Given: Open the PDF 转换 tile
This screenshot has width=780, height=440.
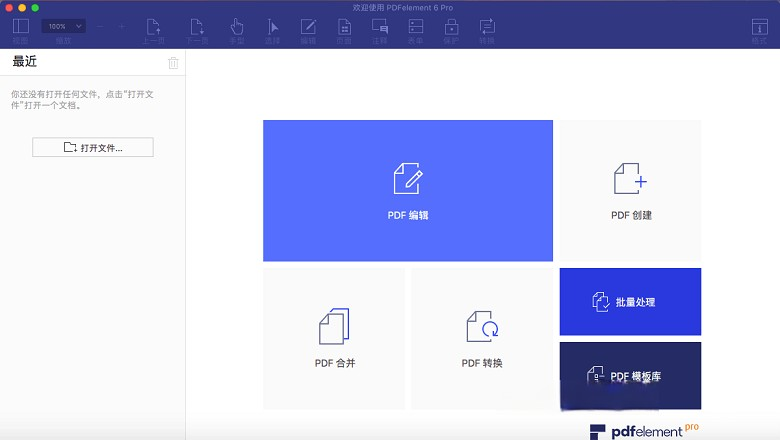Looking at the screenshot, I should 482,339.
